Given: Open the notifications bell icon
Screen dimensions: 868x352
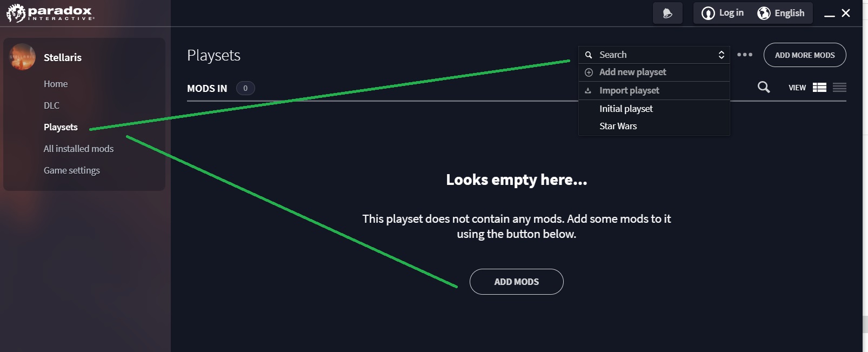Looking at the screenshot, I should (667, 13).
